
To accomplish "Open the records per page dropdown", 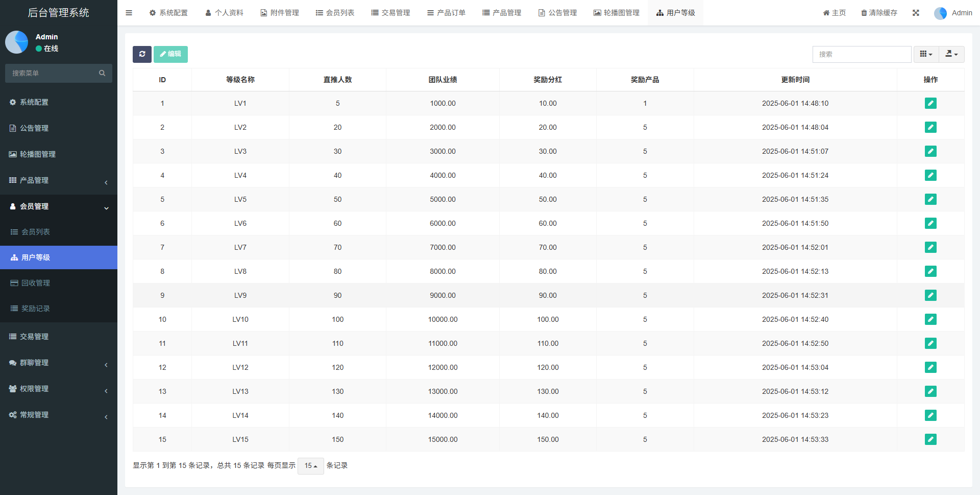I will point(310,466).
